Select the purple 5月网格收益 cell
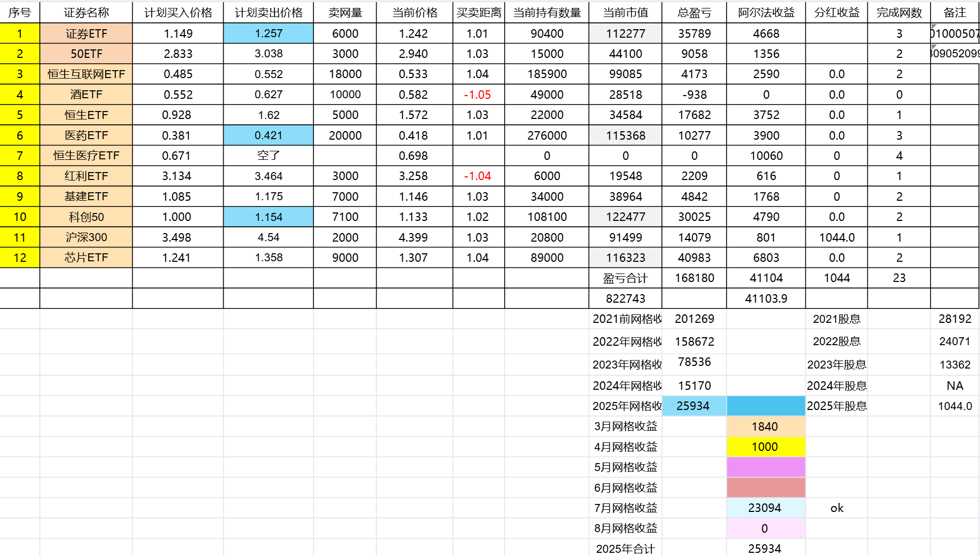 [x=765, y=467]
